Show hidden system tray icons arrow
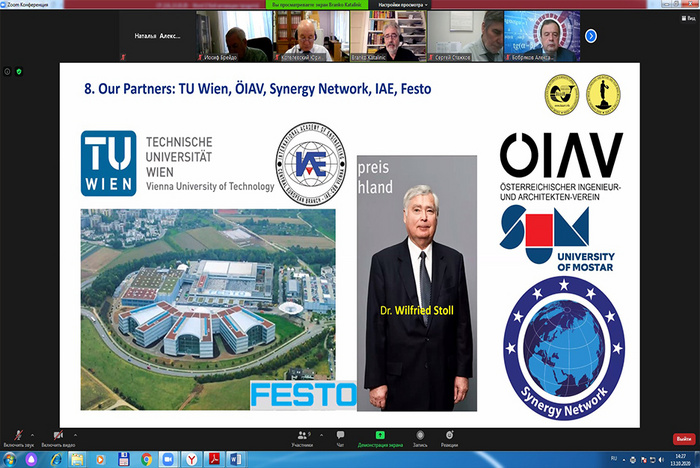 (623, 460)
